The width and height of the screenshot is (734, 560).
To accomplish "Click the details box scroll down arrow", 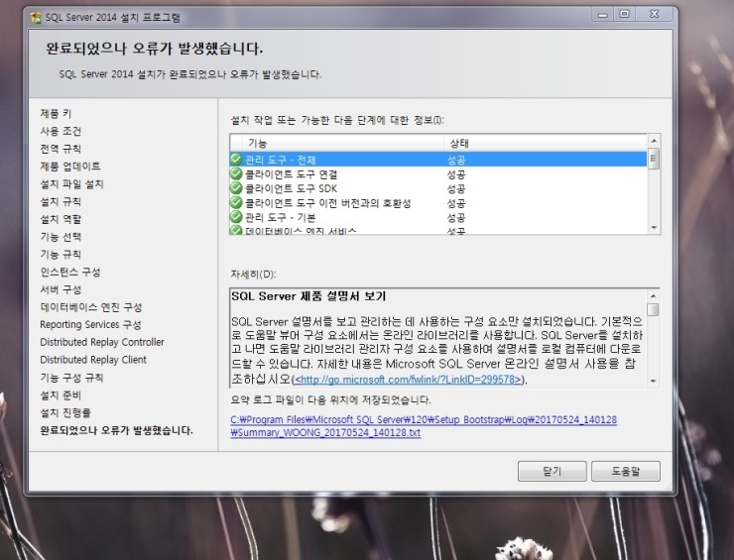I will (x=653, y=382).
